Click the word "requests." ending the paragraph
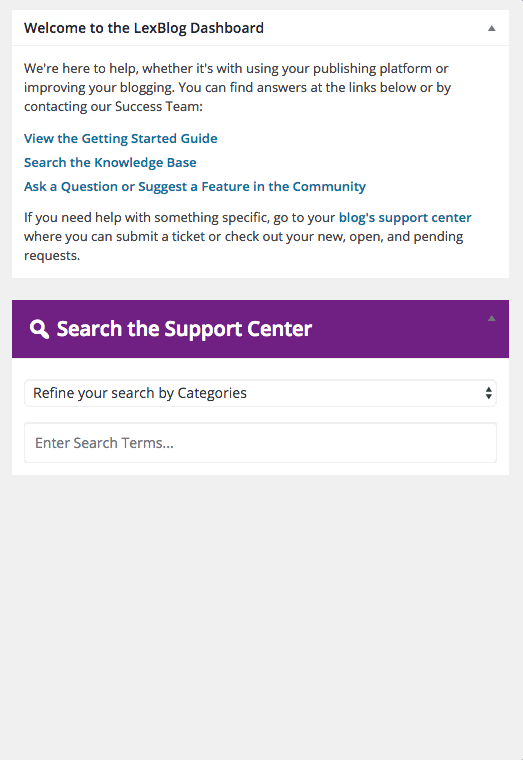The height and width of the screenshot is (760, 523). click(x=52, y=256)
